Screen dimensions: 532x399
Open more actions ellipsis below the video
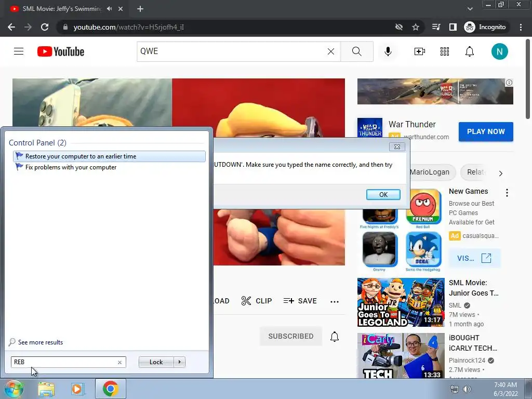tap(335, 302)
